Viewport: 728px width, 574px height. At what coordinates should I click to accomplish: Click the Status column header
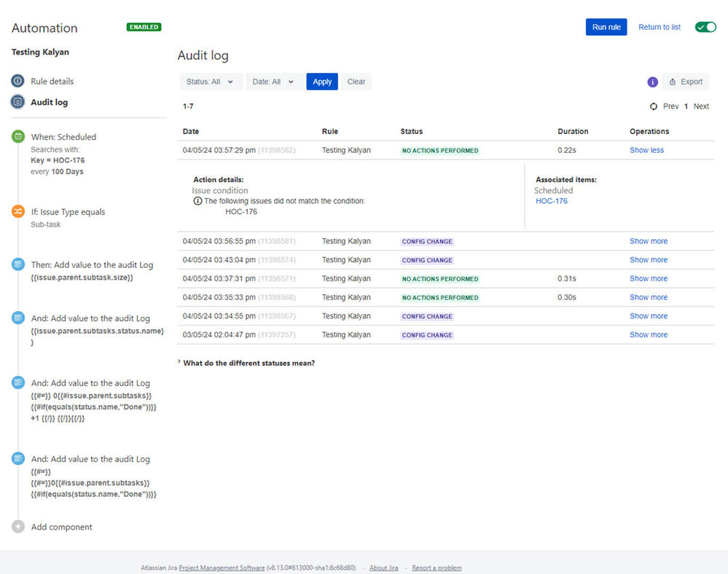click(x=411, y=131)
